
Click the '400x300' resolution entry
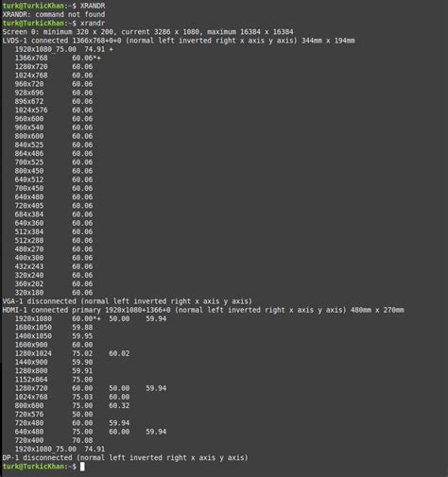(29, 258)
